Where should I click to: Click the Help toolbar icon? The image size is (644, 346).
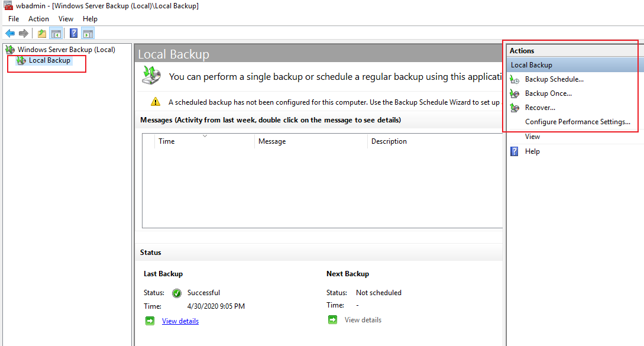click(73, 33)
